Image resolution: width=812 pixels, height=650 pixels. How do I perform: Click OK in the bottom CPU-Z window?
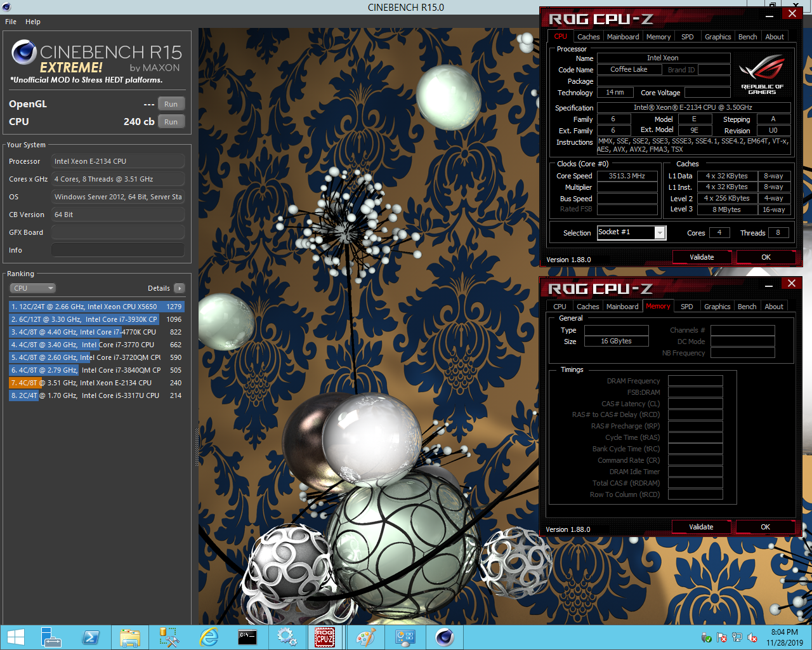[x=765, y=527]
